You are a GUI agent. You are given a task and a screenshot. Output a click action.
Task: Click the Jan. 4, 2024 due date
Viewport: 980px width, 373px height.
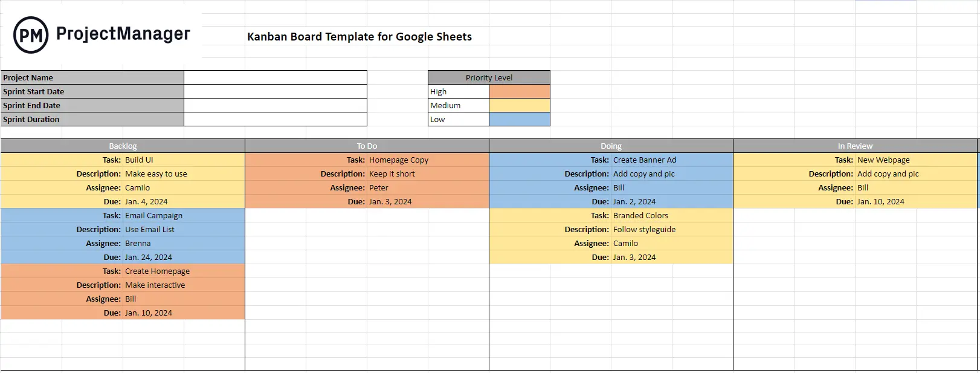184,201
